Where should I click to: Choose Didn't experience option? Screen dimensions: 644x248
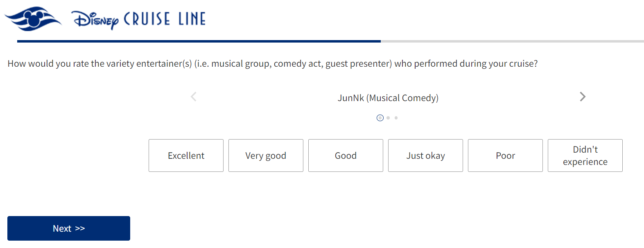585,156
